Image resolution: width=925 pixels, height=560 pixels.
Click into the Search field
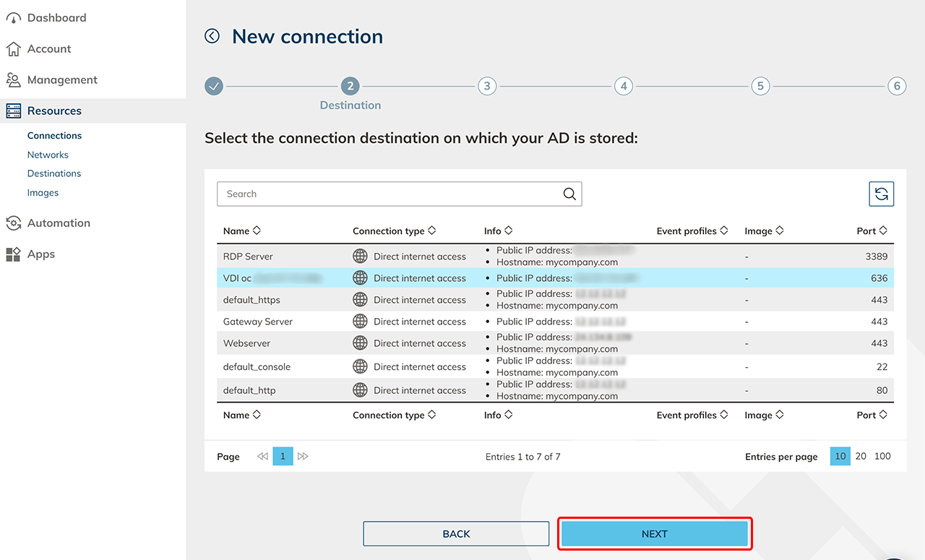390,194
